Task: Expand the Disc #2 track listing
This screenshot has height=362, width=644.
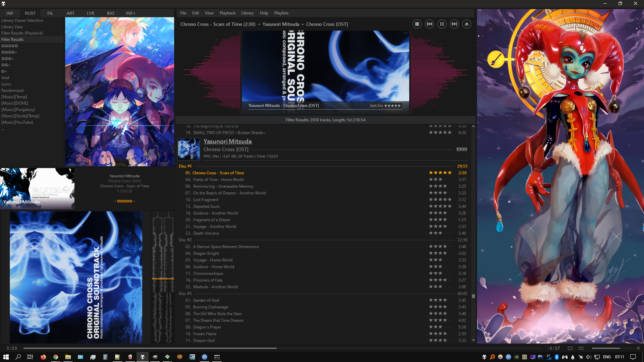Action: click(x=185, y=240)
